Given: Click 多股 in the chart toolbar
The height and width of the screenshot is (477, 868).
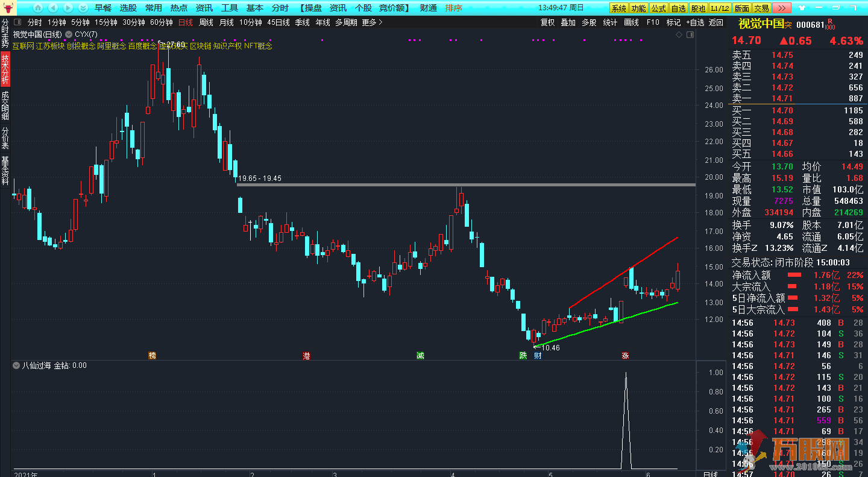Looking at the screenshot, I should click(x=589, y=22).
